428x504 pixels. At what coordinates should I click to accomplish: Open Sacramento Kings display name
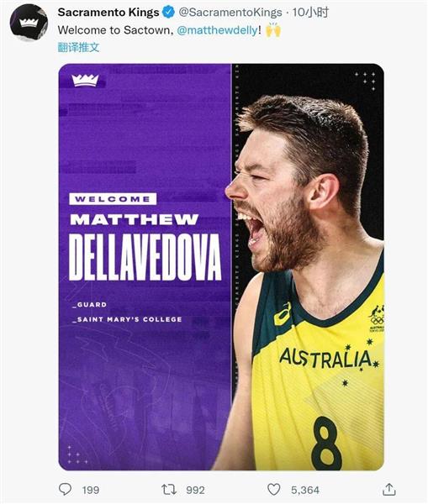(x=108, y=13)
